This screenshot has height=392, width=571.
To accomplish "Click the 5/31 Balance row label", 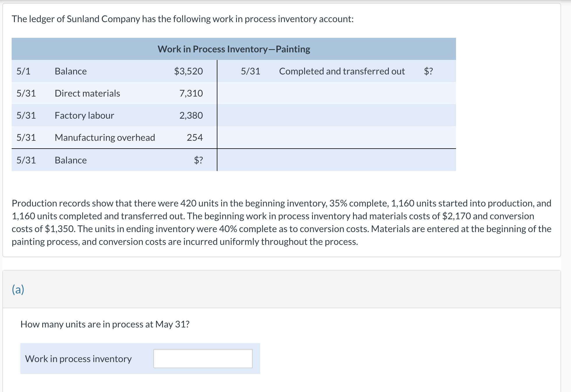I will 71,160.
